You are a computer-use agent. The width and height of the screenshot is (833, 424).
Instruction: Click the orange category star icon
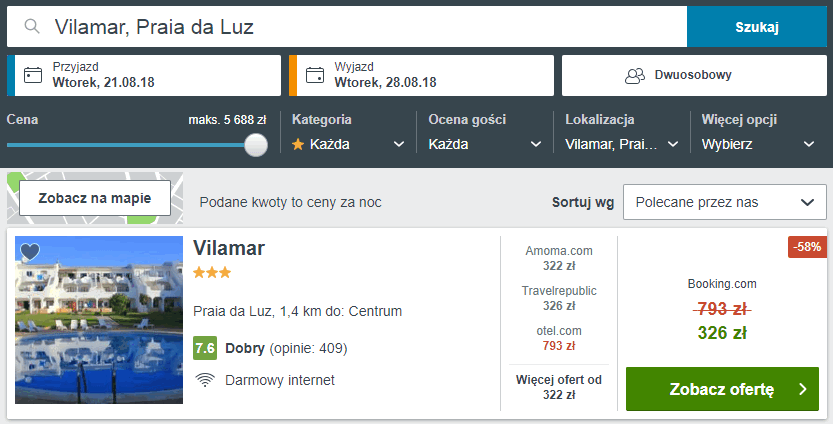pyautogui.click(x=298, y=144)
